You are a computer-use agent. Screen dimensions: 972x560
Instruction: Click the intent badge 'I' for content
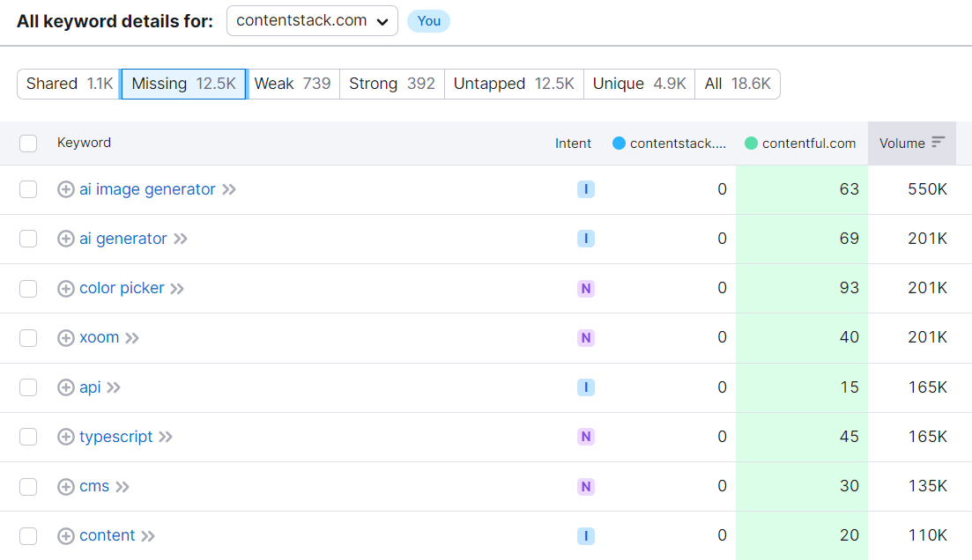586,536
